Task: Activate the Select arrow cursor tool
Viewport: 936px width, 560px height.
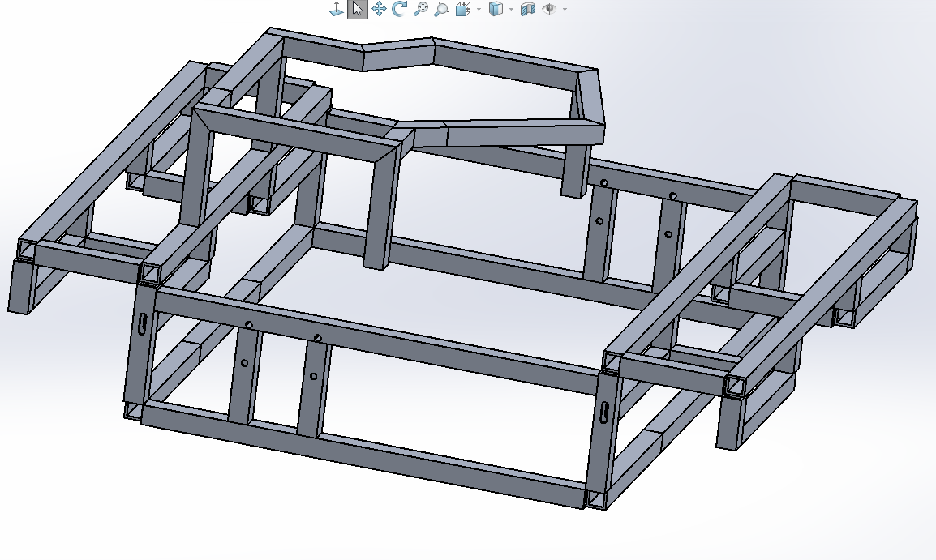Action: click(x=357, y=9)
